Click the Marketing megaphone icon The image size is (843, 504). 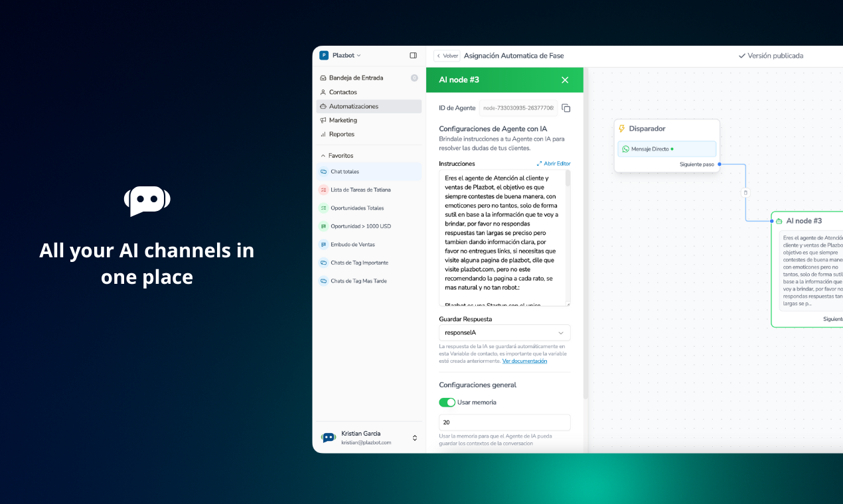(323, 120)
